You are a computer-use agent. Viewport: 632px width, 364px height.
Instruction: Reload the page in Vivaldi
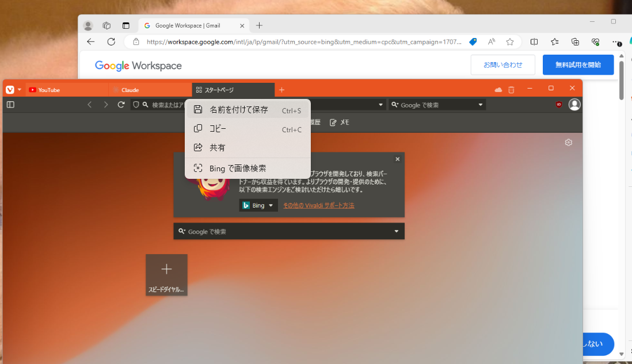(x=121, y=105)
